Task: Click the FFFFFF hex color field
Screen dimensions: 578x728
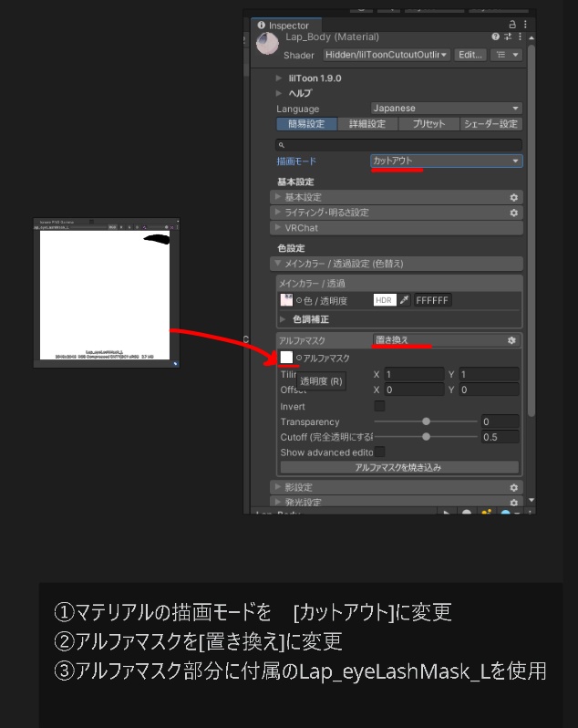Action: point(432,300)
